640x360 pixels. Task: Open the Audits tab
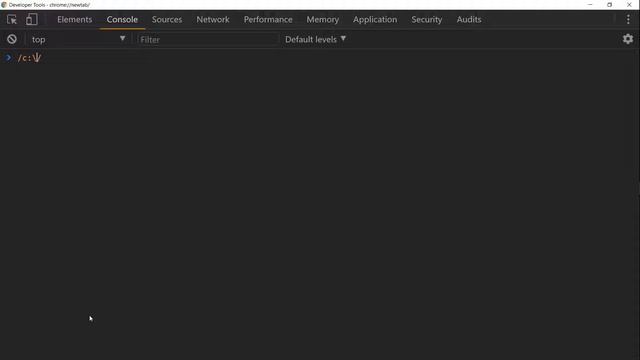pyautogui.click(x=469, y=20)
